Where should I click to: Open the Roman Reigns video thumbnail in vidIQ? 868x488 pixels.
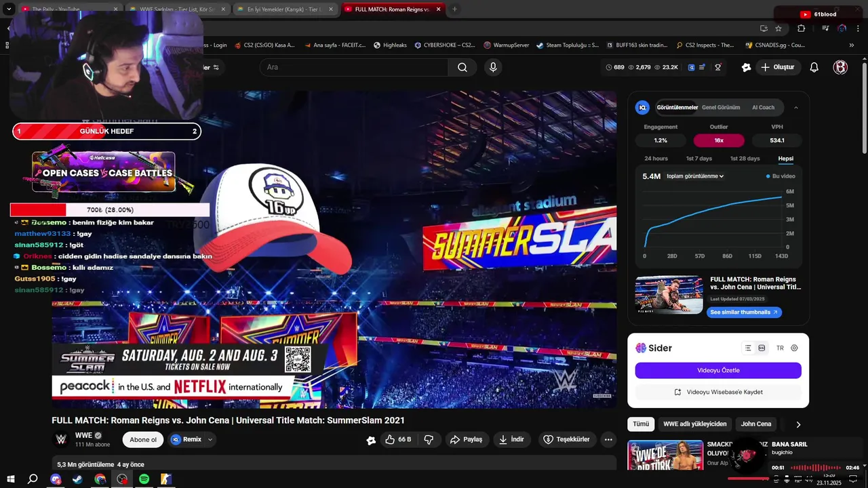(x=669, y=295)
